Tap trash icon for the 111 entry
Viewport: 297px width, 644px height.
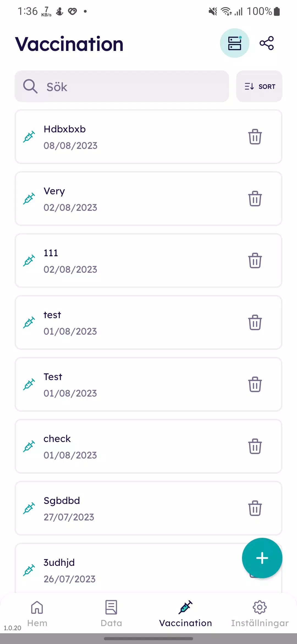[255, 261]
